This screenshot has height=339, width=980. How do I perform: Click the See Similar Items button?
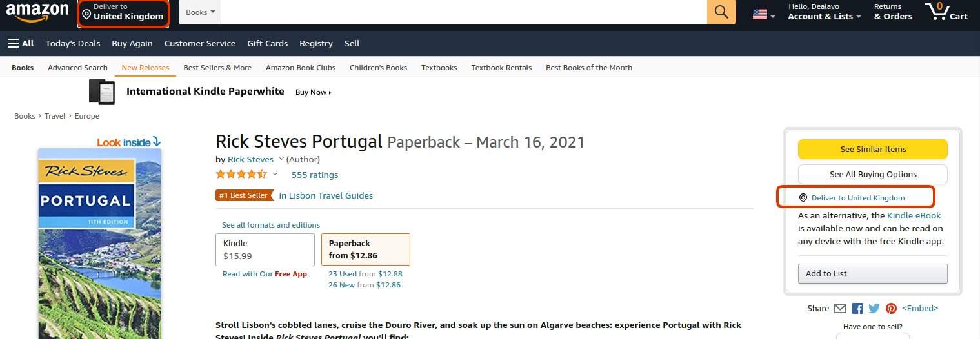point(873,149)
